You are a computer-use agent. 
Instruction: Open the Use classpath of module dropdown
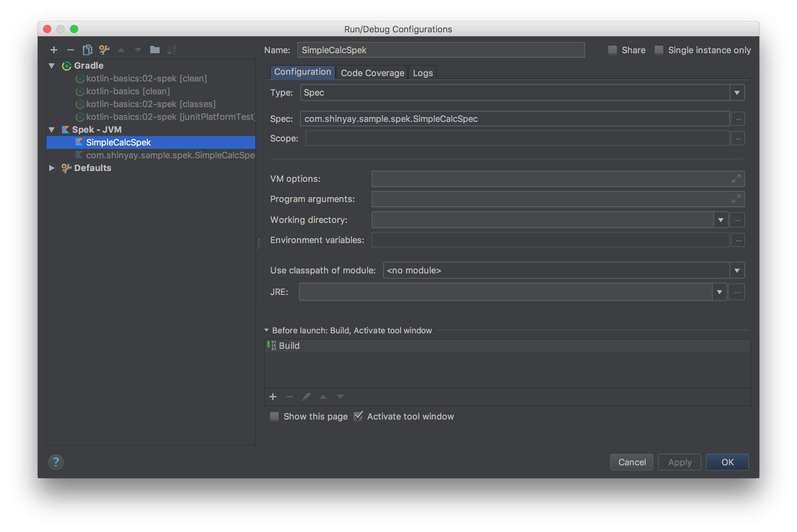pos(737,270)
